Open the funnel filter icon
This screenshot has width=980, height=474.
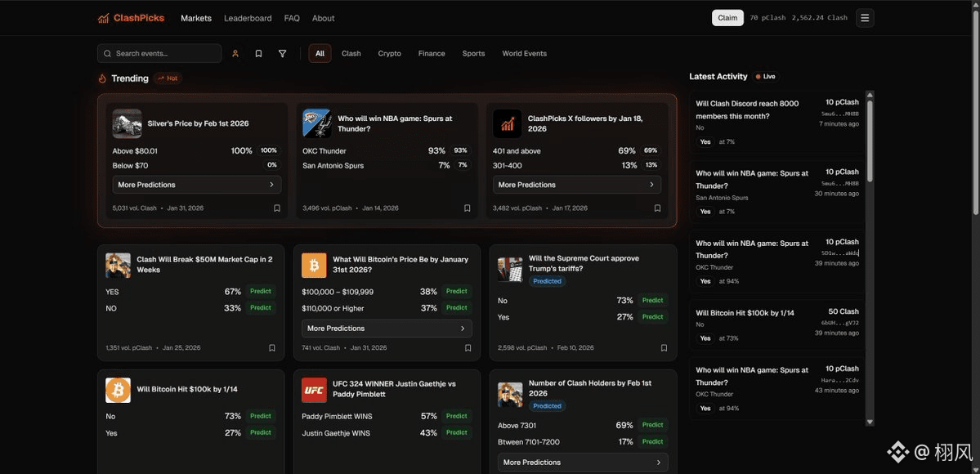click(283, 54)
